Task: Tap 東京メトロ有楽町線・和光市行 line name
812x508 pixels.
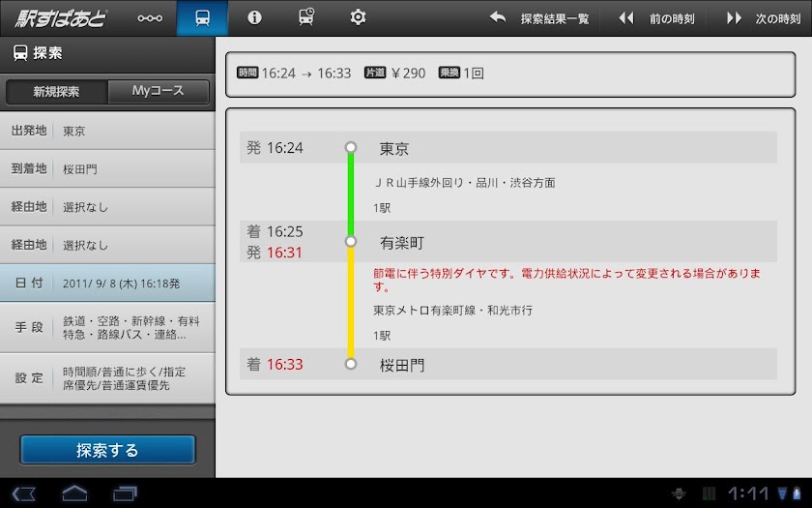Action: coord(452,311)
